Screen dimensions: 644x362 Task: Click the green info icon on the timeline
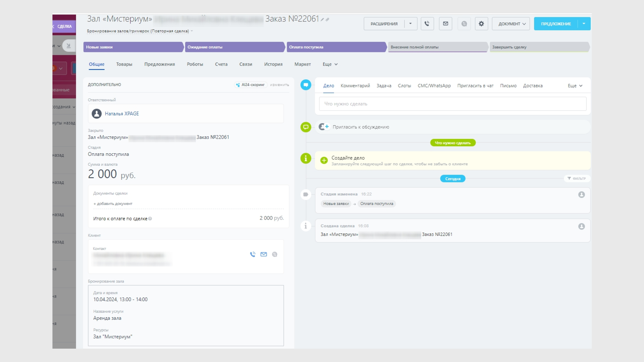pyautogui.click(x=306, y=158)
